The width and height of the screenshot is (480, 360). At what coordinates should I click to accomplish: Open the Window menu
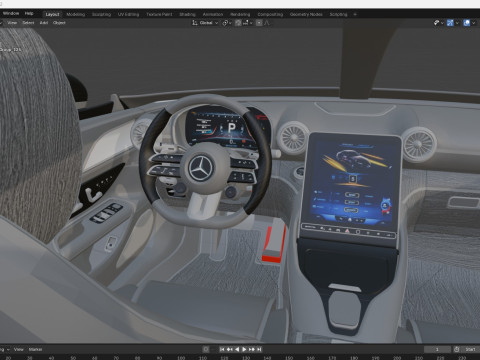tap(11, 14)
